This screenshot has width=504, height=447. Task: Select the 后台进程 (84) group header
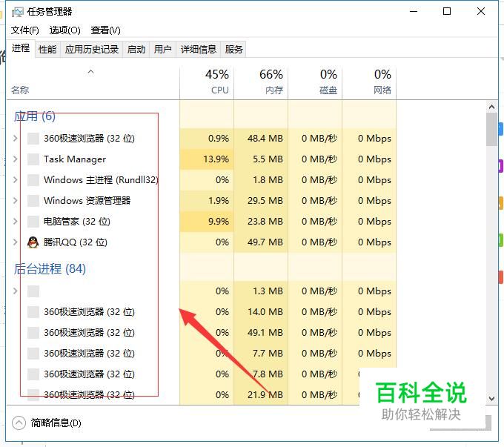(50, 269)
